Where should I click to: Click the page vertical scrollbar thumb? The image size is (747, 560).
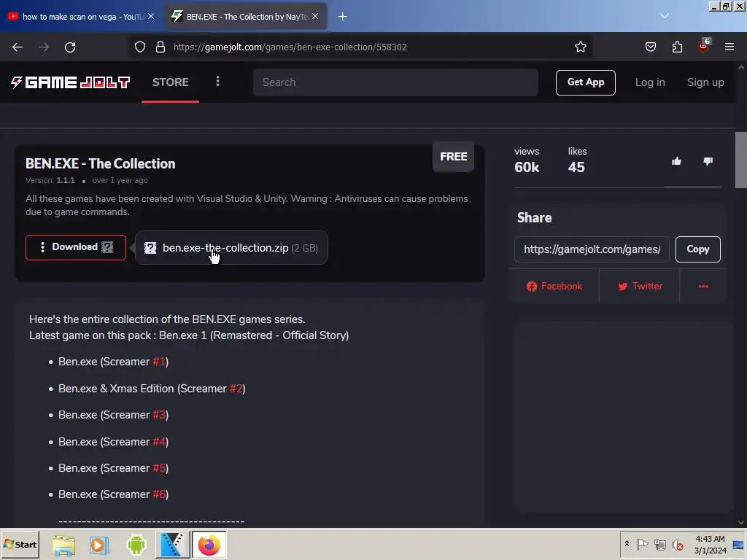pyautogui.click(x=741, y=160)
